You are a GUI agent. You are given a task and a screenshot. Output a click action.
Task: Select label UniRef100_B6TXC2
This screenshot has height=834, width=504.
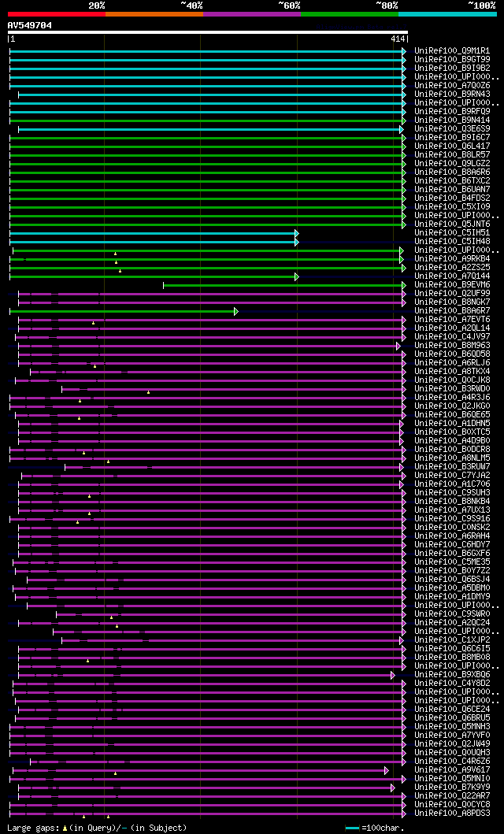tap(453, 180)
